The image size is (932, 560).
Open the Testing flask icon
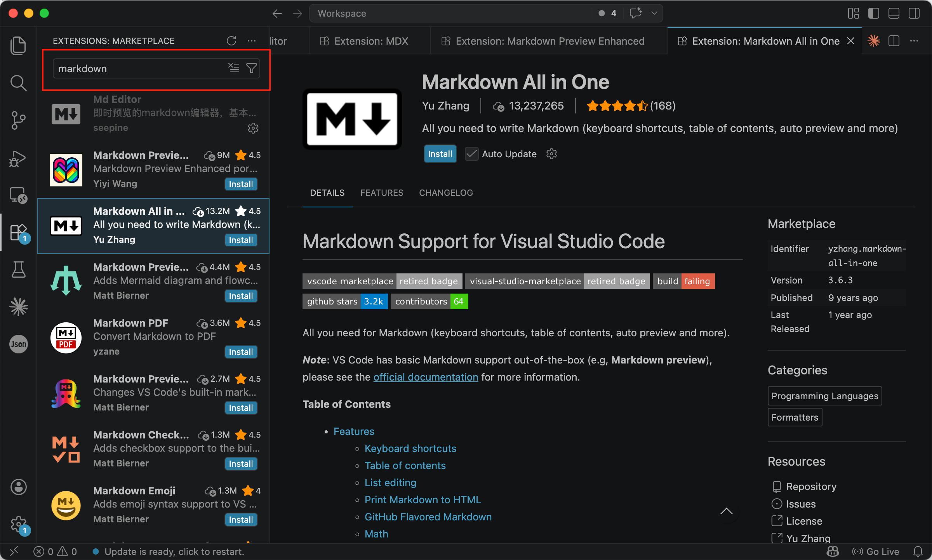coord(18,269)
